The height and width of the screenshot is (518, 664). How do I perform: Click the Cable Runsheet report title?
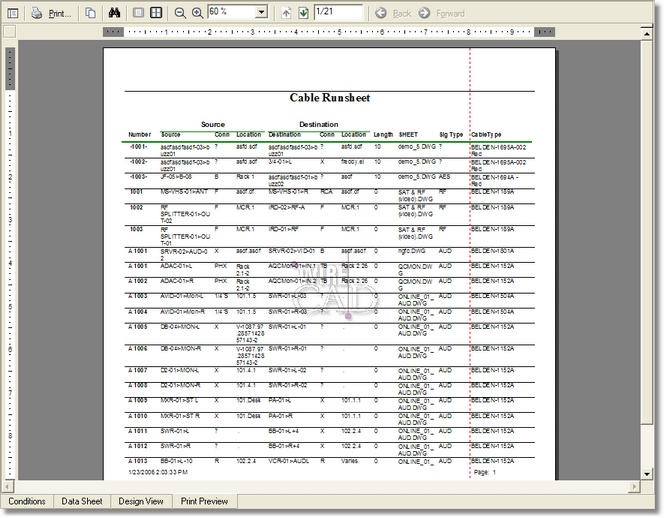point(329,98)
